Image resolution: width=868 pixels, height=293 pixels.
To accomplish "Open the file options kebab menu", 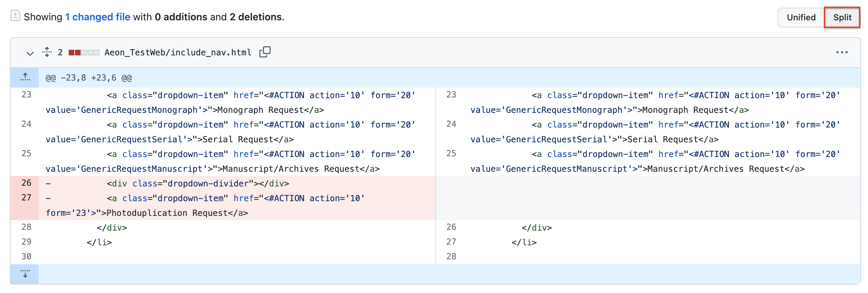I will click(x=842, y=53).
